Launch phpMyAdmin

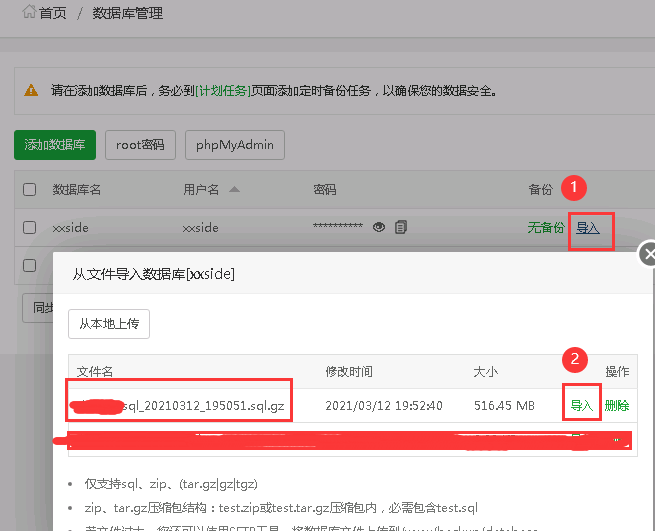click(235, 145)
